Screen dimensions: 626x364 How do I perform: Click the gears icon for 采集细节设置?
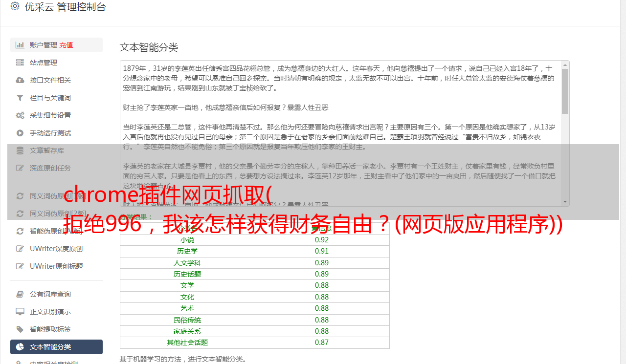(20, 115)
